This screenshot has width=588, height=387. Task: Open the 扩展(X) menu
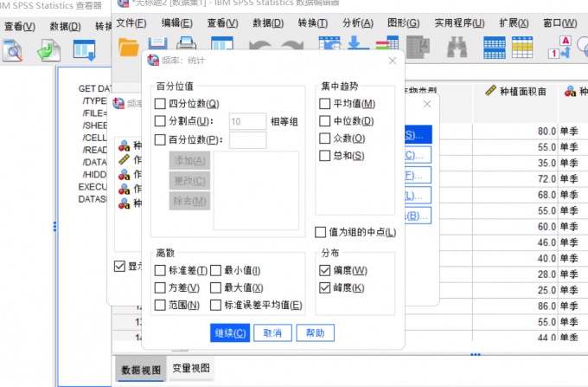[514, 23]
